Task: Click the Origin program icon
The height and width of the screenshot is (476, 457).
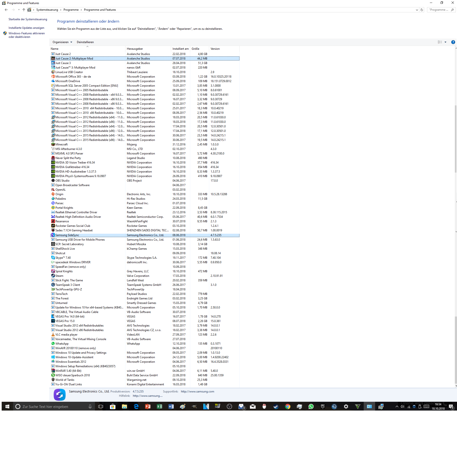Action: pos(53,194)
